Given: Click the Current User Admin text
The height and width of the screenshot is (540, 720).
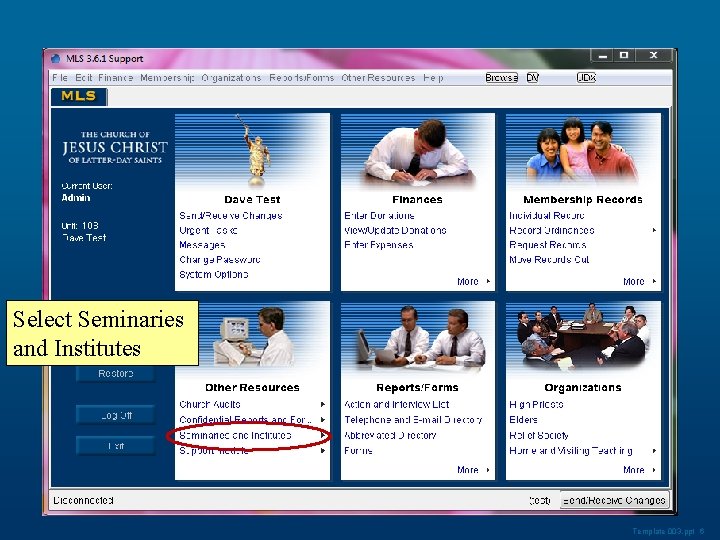Looking at the screenshot, I should click(x=76, y=197).
